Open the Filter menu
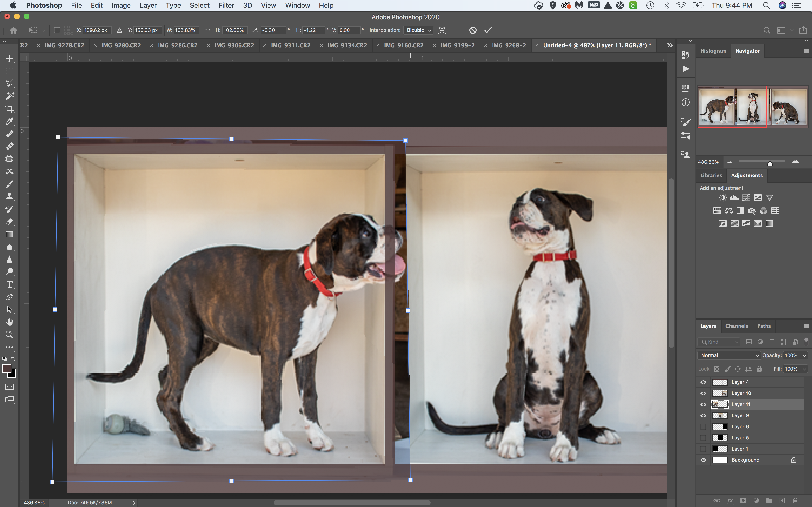The height and width of the screenshot is (507, 812). [226, 5]
